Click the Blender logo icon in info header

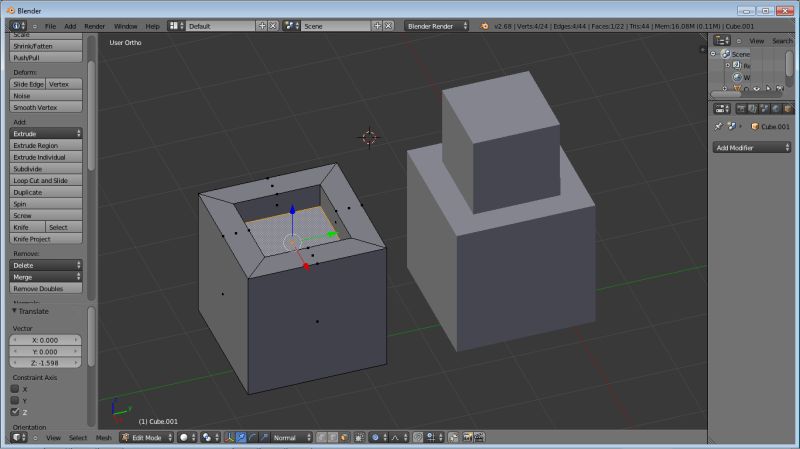[x=484, y=26]
